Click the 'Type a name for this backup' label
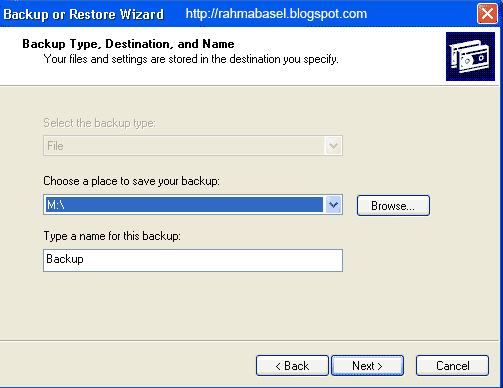This screenshot has height=388, width=503. (x=112, y=236)
